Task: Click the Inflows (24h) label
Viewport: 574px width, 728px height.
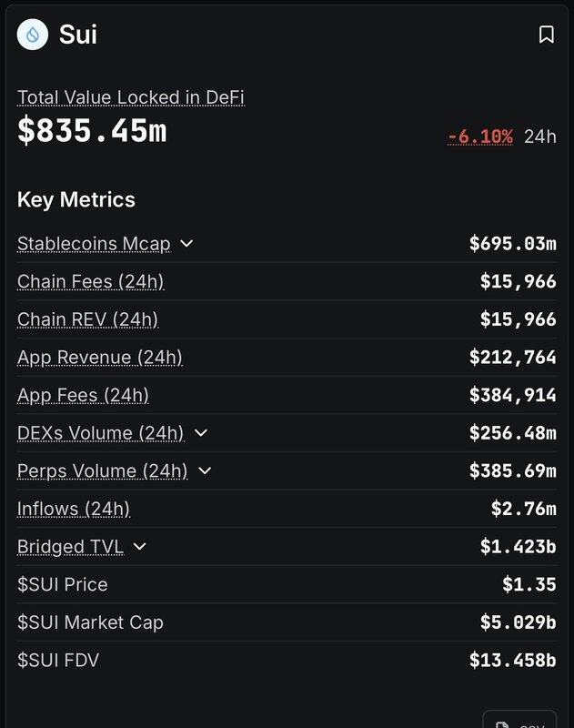Action: (x=74, y=509)
